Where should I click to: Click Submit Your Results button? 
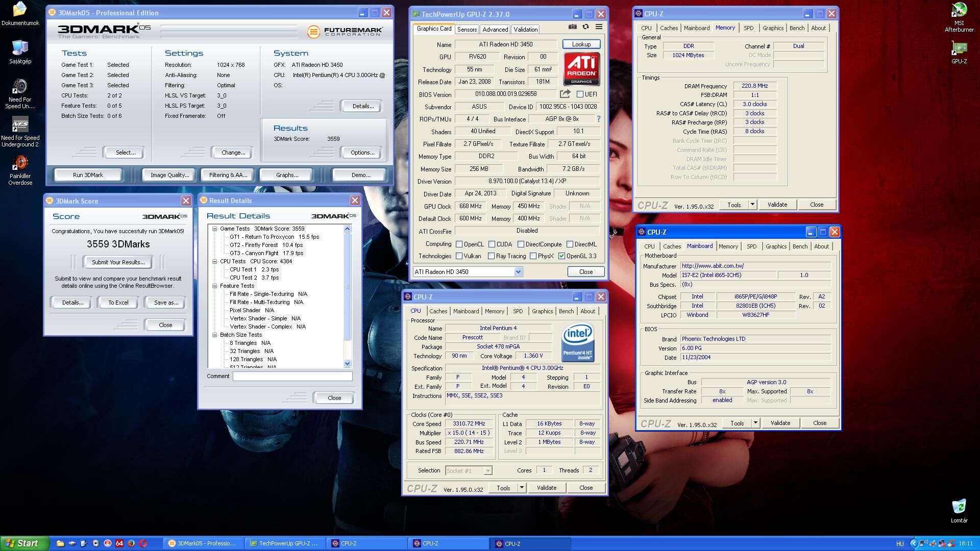tap(118, 262)
